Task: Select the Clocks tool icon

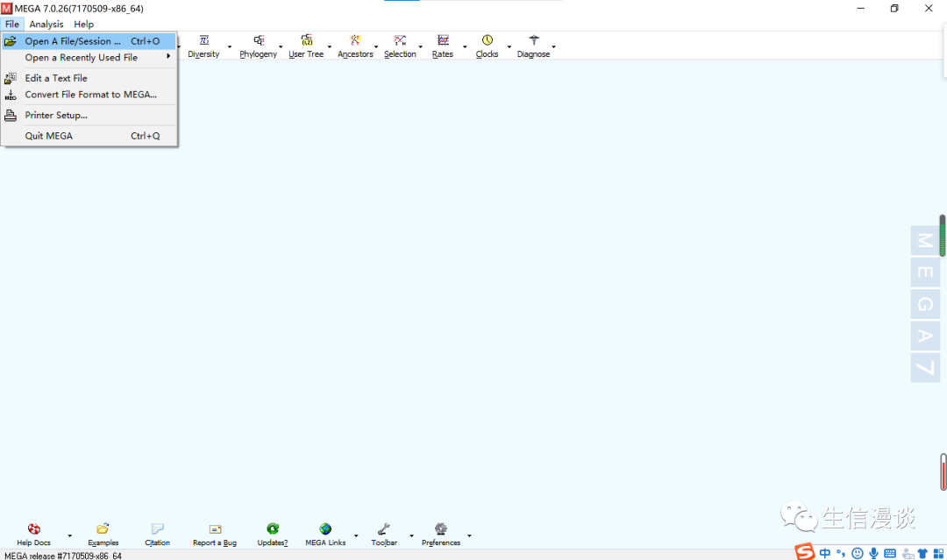Action: click(487, 40)
